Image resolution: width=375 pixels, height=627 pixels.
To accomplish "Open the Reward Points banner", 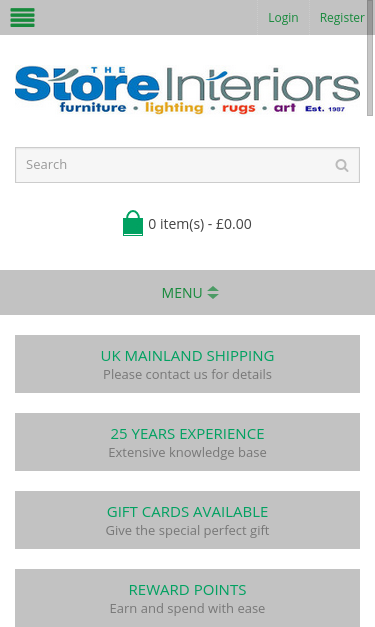I will click(x=188, y=598).
